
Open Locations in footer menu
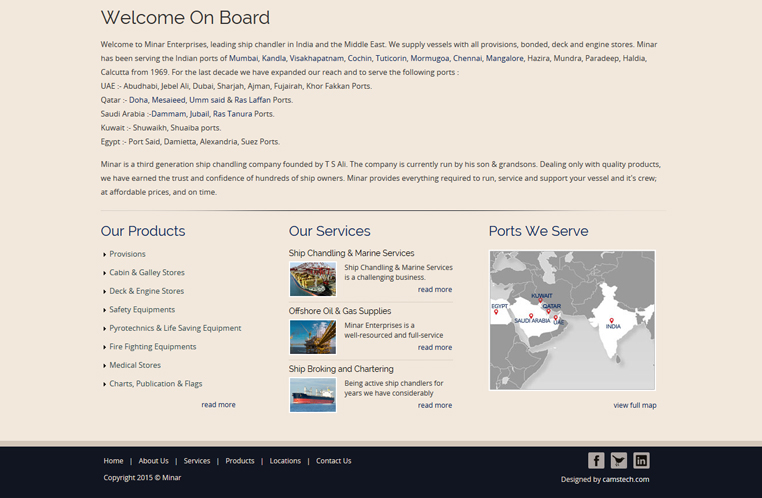tap(285, 461)
